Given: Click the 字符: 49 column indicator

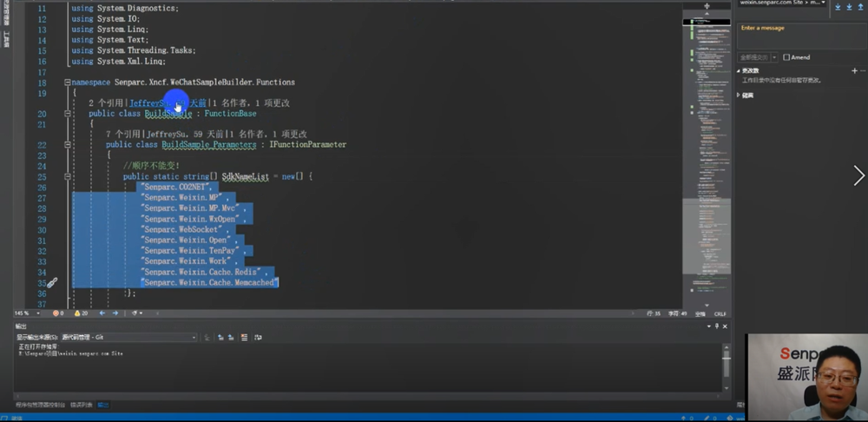Looking at the screenshot, I should (676, 313).
